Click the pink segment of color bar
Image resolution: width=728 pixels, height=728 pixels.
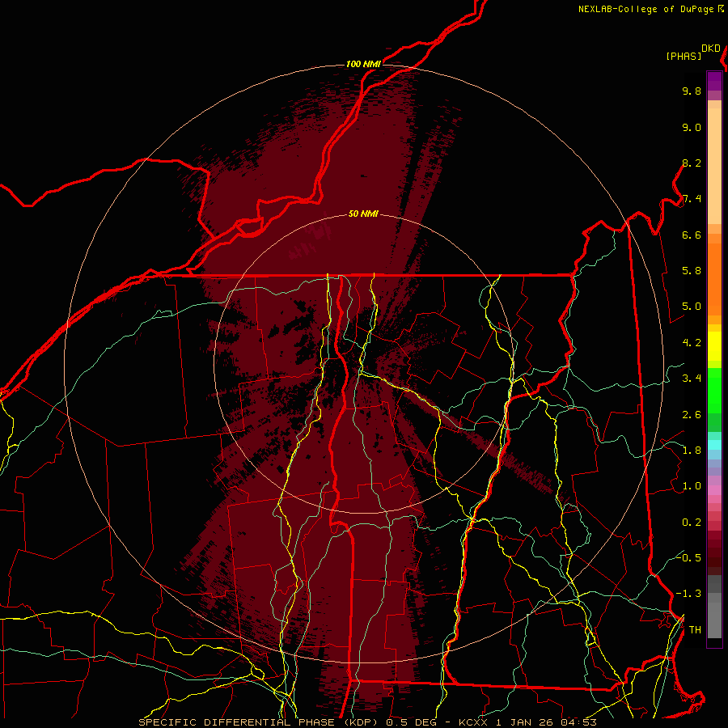pyautogui.click(x=714, y=490)
